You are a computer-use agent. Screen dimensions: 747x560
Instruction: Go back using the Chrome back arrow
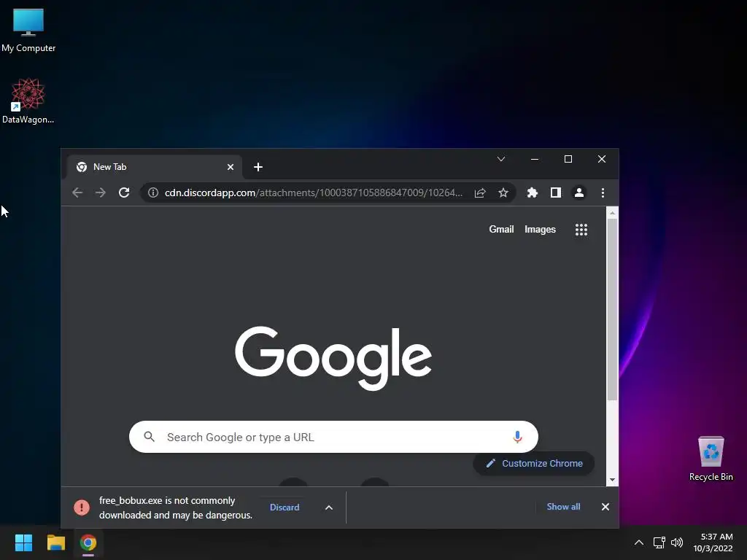coord(77,192)
